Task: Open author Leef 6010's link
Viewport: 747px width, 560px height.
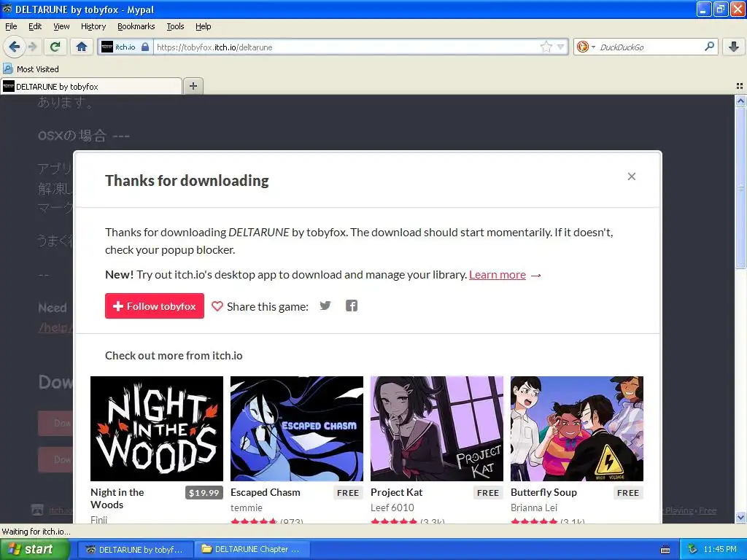Action: coord(392,507)
